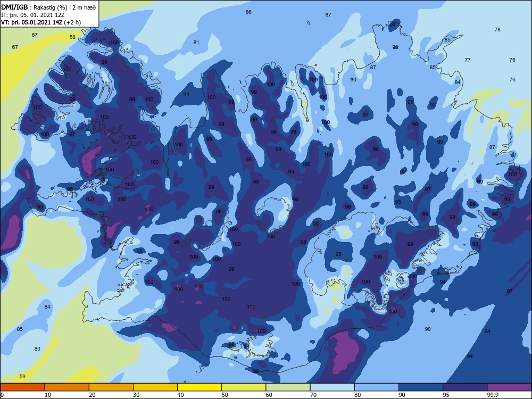532x399 pixels.
Task: Click the 'VT: þri. 05.01.2021 14Z (+2 h)' line
Action: (41, 22)
